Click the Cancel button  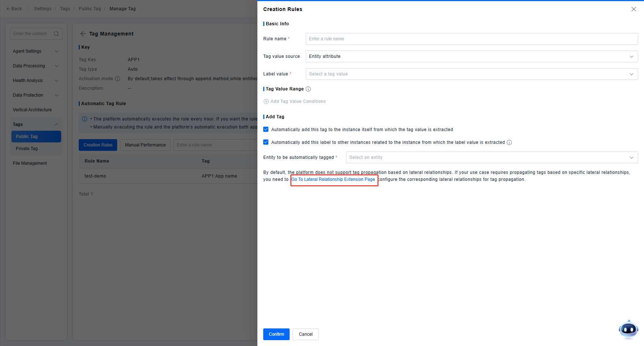coord(305,334)
